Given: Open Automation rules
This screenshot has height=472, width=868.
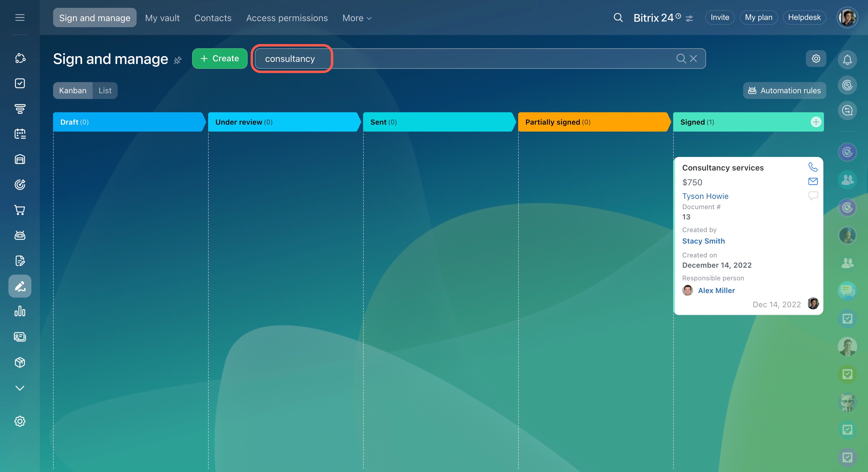Looking at the screenshot, I should [x=784, y=90].
